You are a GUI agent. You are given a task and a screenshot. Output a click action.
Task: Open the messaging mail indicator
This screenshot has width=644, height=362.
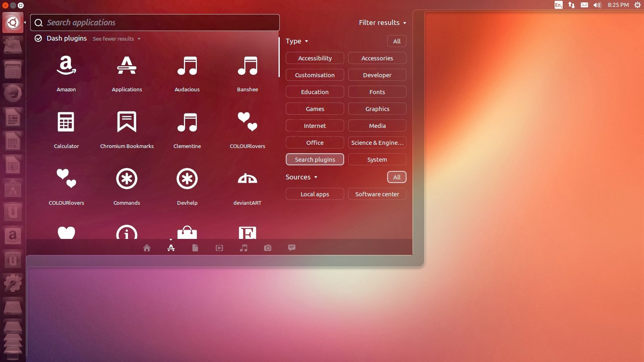click(x=584, y=5)
